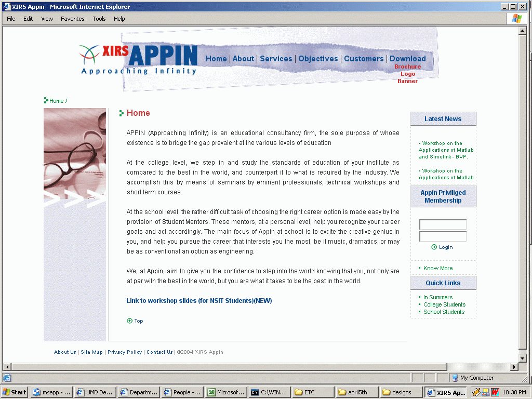Click the Site Map footer link
This screenshot has height=399, width=532.
pos(91,352)
